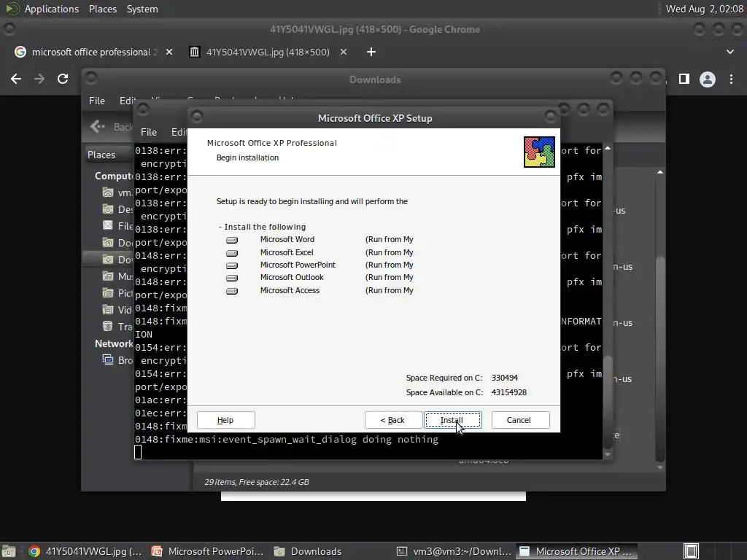
Task: Click Chrome's back arrow
Action: click(x=16, y=79)
